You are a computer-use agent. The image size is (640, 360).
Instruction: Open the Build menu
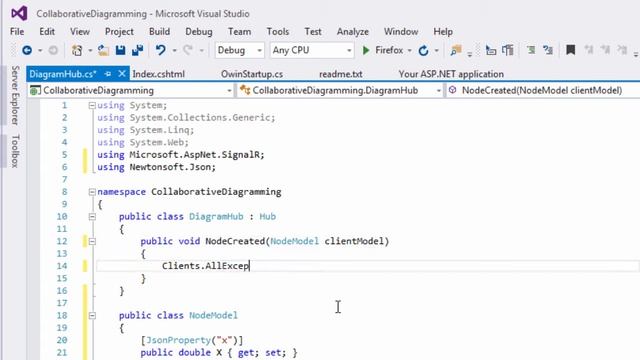[159, 31]
